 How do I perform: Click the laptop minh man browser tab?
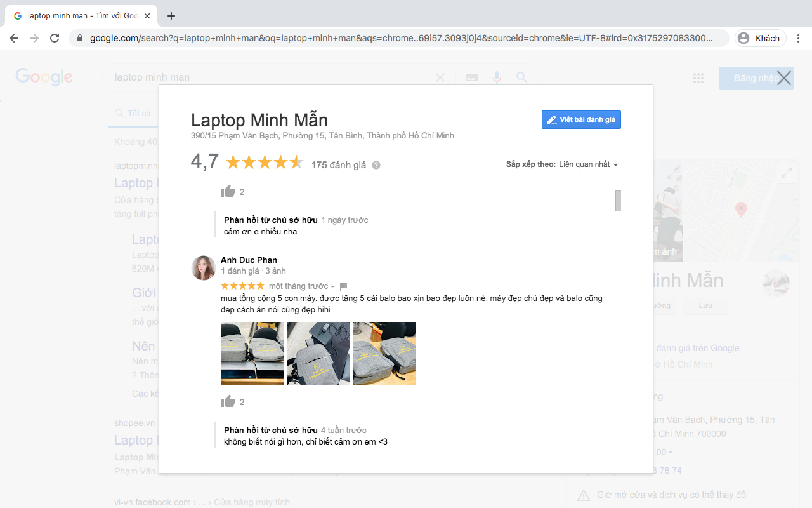(82, 16)
